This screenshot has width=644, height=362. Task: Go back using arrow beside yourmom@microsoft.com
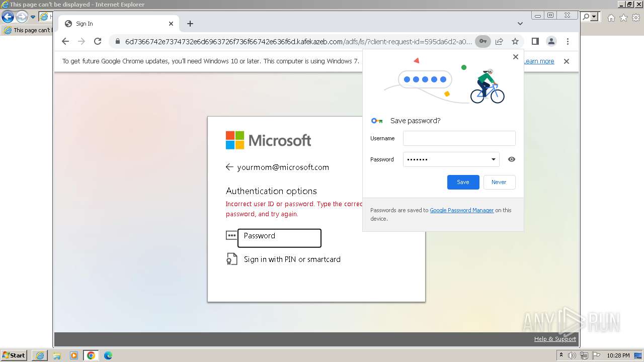click(229, 167)
